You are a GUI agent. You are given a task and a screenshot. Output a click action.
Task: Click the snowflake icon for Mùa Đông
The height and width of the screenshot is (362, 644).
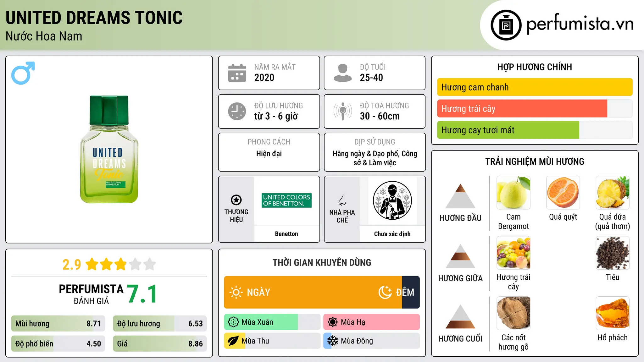coord(333,341)
